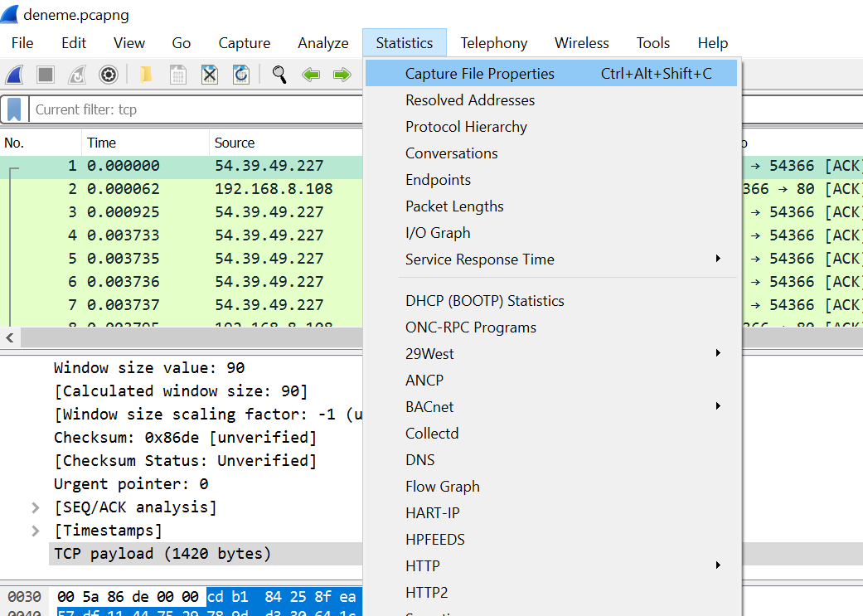Expand the [Timestamps] tree node
Viewport: 863px width, 616px height.
tap(35, 531)
